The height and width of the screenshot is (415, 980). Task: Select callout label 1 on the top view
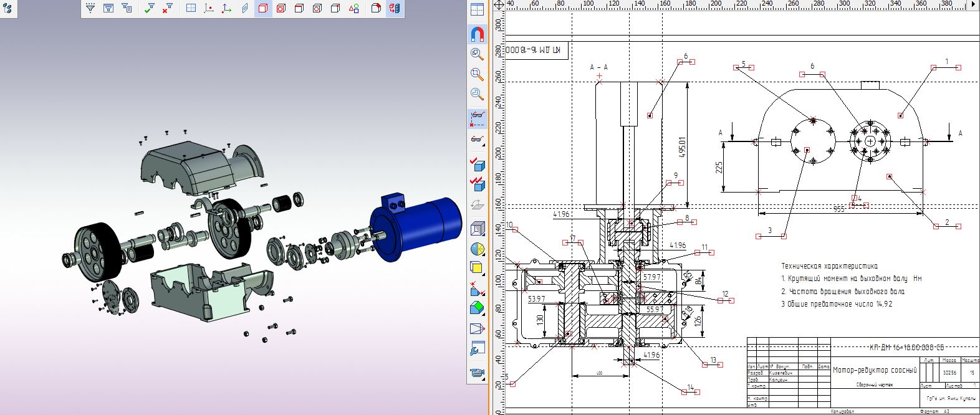pos(946,62)
